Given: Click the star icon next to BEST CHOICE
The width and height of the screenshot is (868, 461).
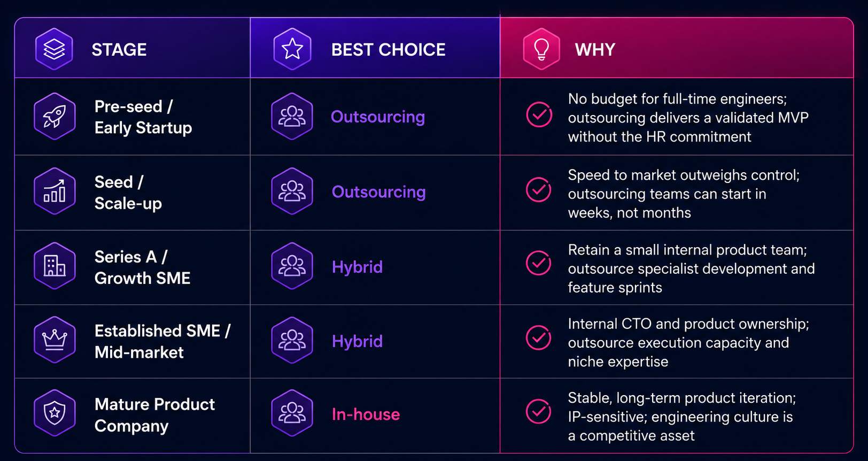Looking at the screenshot, I should (x=292, y=49).
